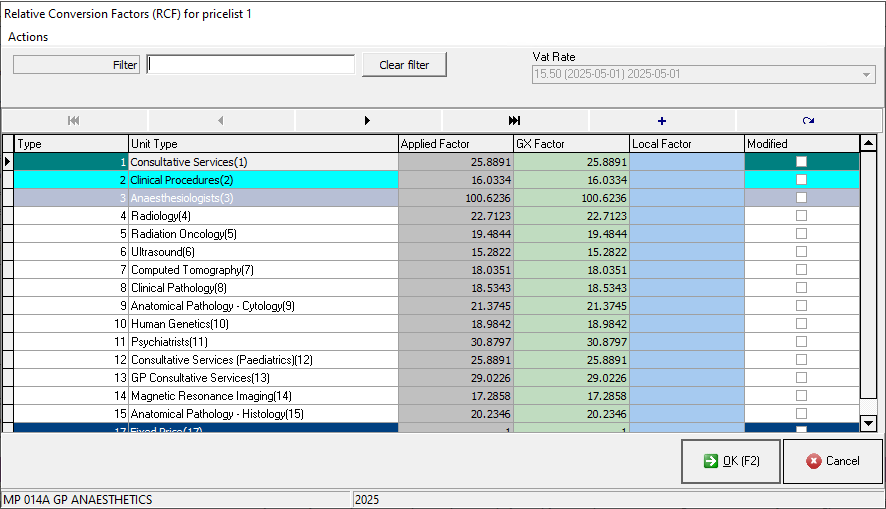This screenshot has height=509, width=886.
Task: Open the Actions menu
Action: [28, 37]
